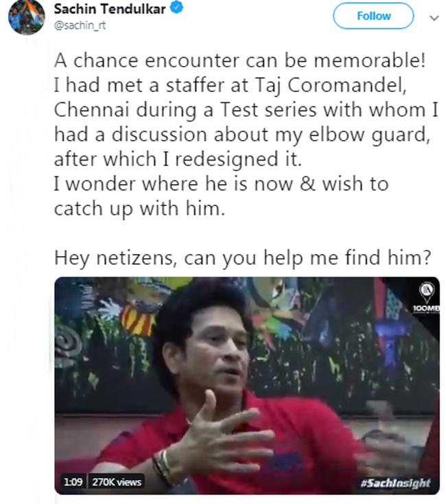Click the words 'Taj Coromandel'

click(331, 86)
